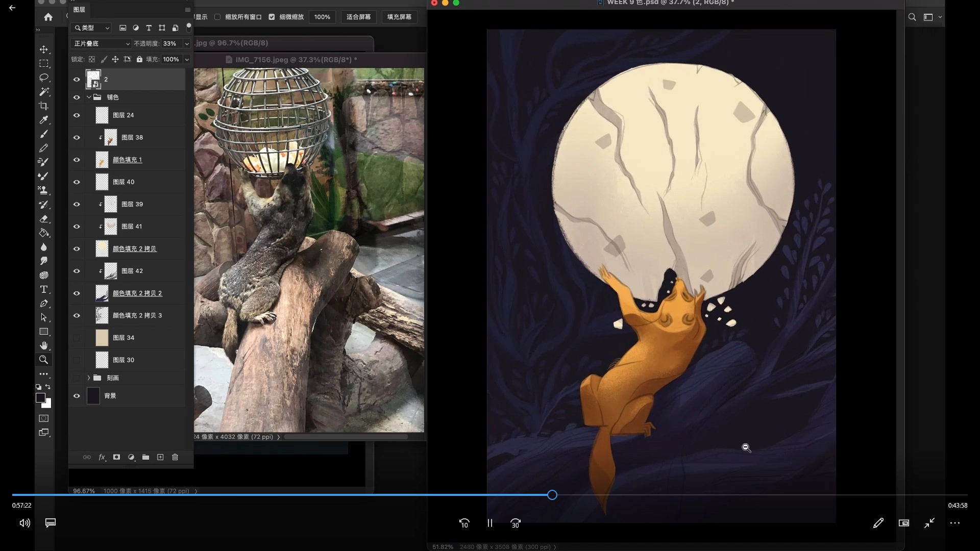Open the 图层 panel menu
980x551 pixels.
point(187,10)
